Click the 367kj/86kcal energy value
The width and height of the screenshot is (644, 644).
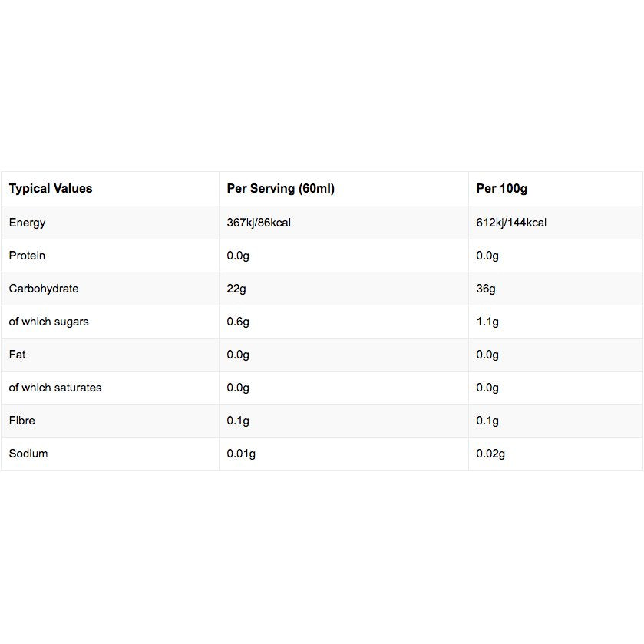click(x=259, y=223)
